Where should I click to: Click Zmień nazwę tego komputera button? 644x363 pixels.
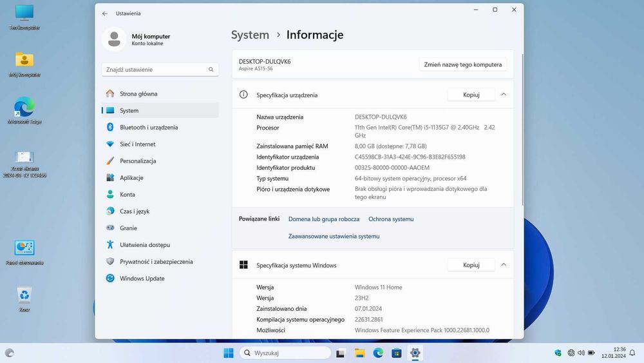point(463,64)
